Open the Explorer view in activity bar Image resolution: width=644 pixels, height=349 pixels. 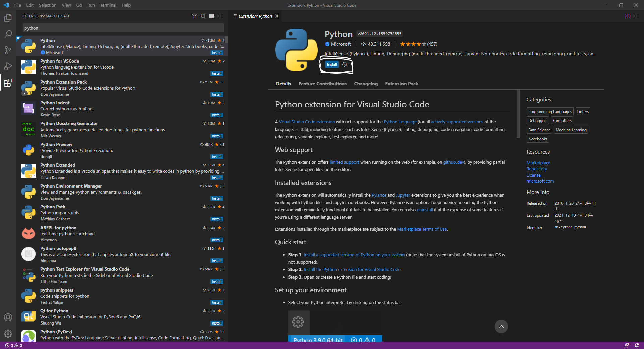8,18
